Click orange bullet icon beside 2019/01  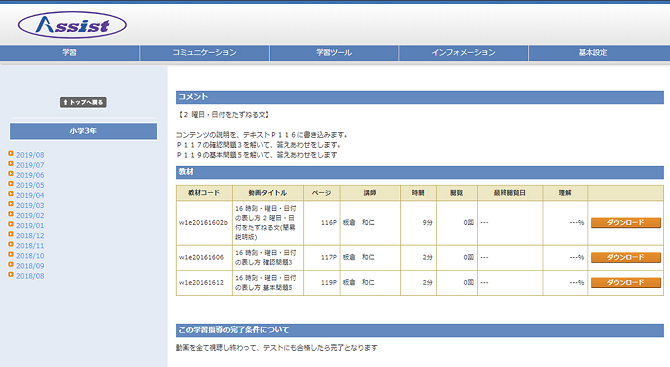[x=11, y=224]
